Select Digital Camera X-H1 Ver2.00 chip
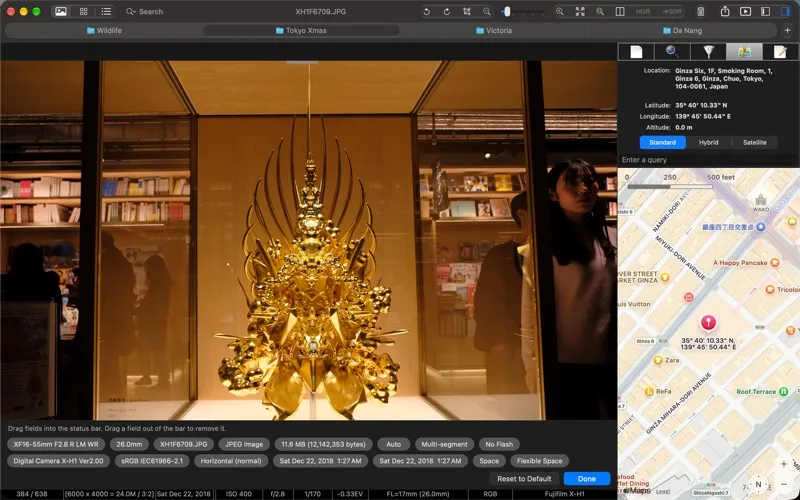This screenshot has height=500, width=800. pos(58,461)
